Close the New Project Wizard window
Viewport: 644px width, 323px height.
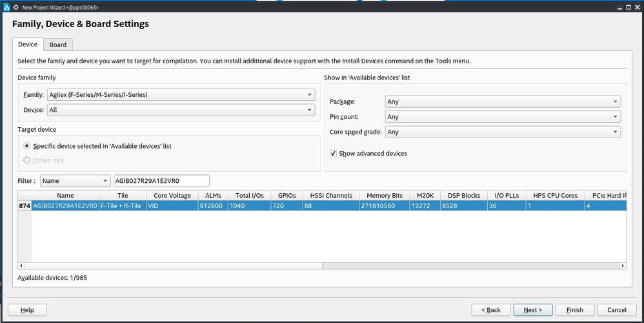coord(637,7)
